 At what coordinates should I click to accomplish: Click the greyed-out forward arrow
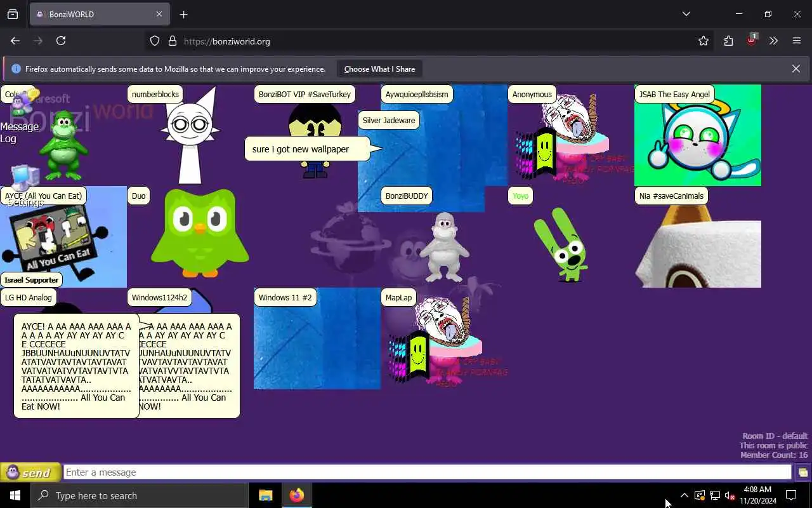[38, 41]
